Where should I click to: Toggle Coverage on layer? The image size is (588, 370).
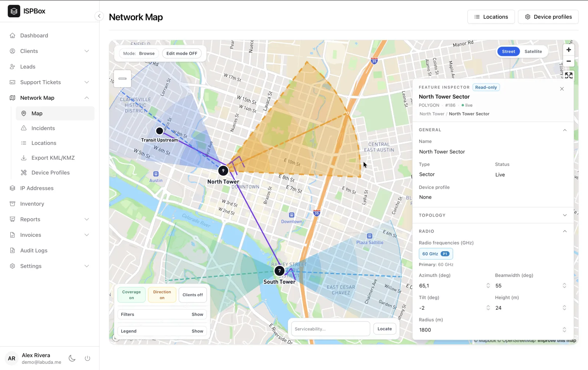click(132, 295)
